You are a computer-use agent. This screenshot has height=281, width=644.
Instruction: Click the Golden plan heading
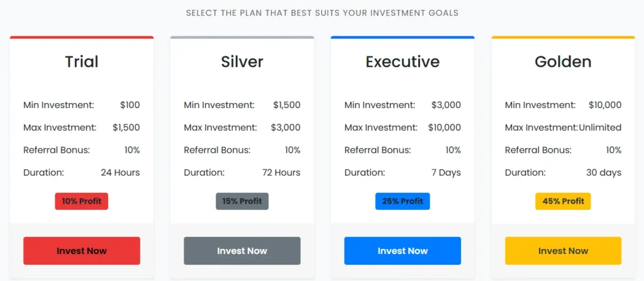click(563, 62)
